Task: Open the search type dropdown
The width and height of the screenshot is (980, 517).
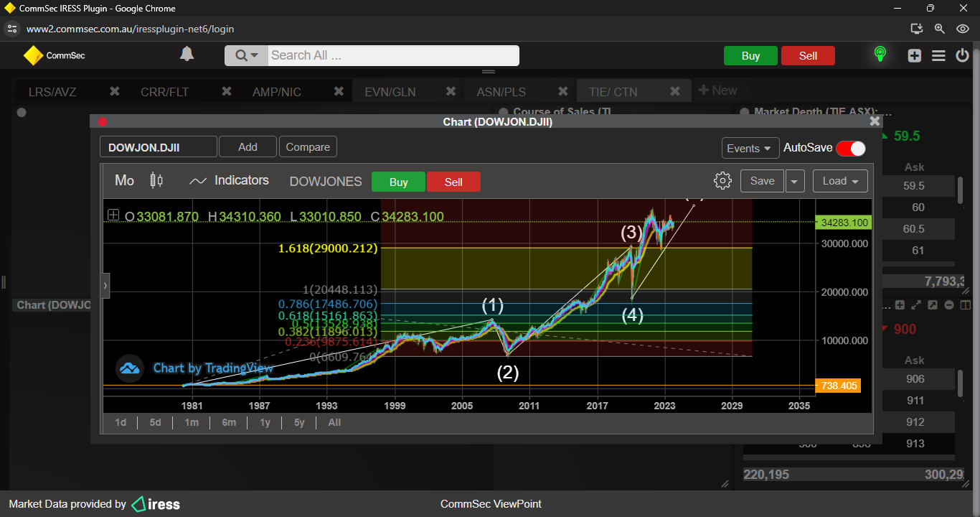Action: (247, 55)
